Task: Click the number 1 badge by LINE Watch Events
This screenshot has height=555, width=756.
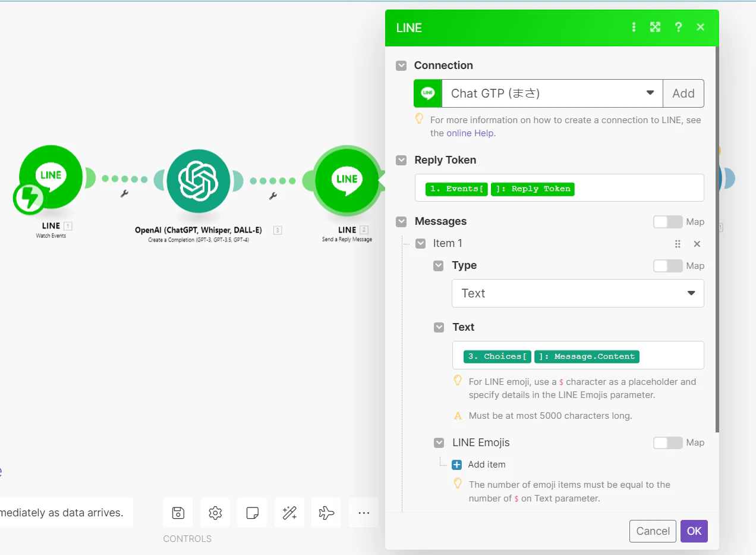Action: tap(68, 226)
